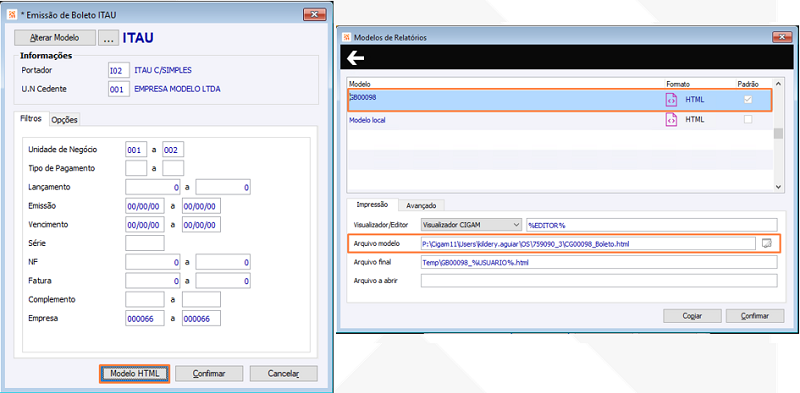
Task: Click Unidade de Negócio start field 001
Action: coord(136,150)
